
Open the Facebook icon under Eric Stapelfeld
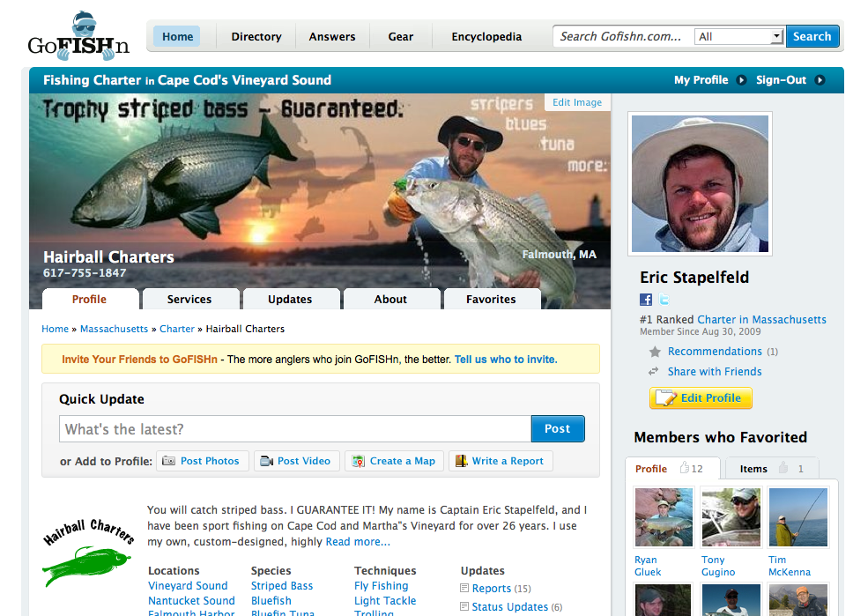[646, 300]
